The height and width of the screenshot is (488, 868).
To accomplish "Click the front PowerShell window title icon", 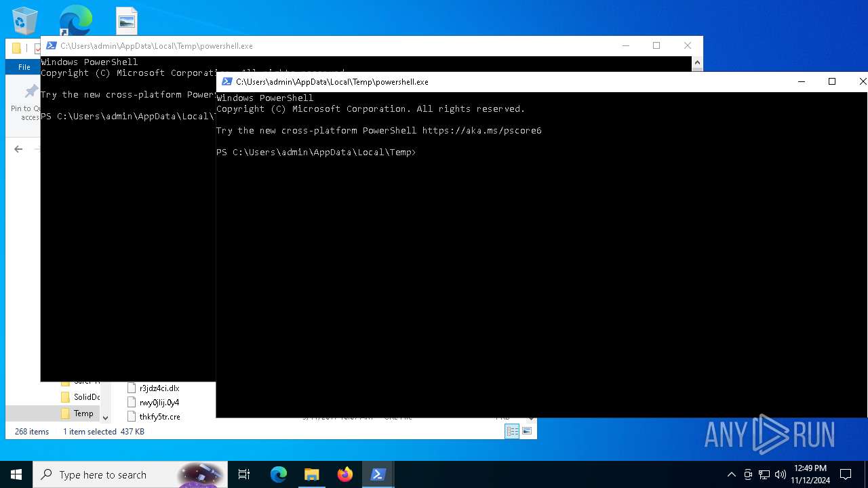I will click(x=227, y=81).
